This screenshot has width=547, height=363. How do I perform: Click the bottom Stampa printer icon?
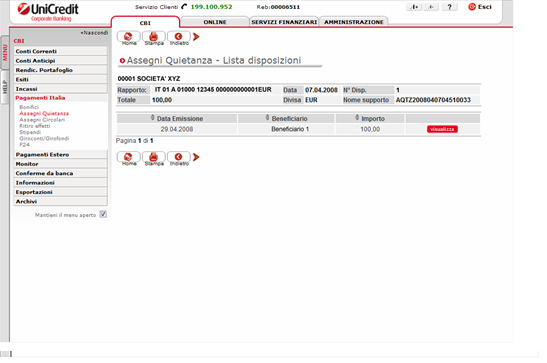[x=153, y=157]
